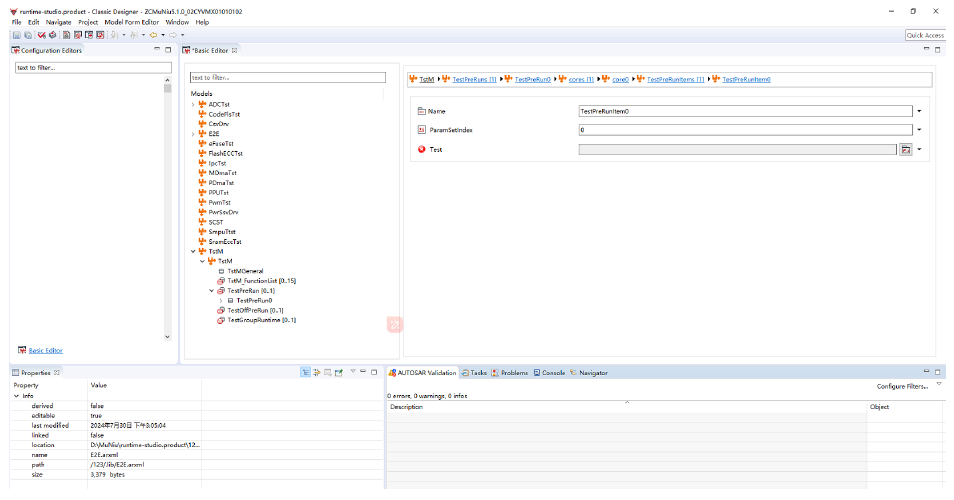Close the Basic Editor tab

pyautogui.click(x=234, y=50)
